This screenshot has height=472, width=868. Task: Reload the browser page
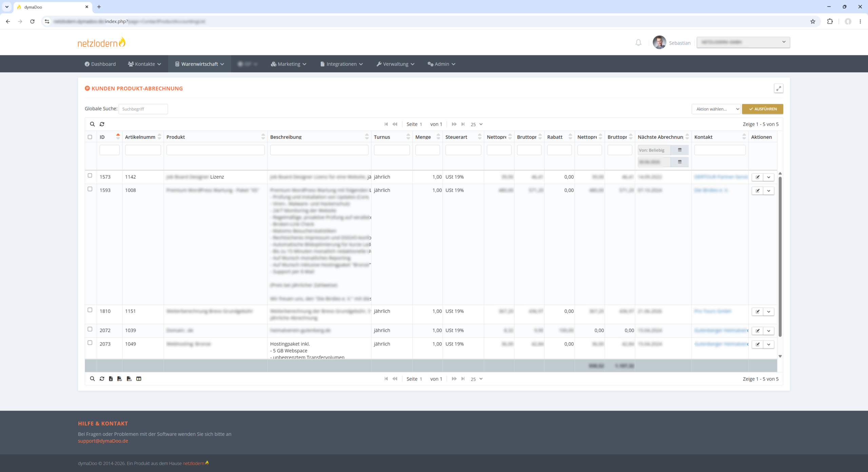pyautogui.click(x=32, y=21)
